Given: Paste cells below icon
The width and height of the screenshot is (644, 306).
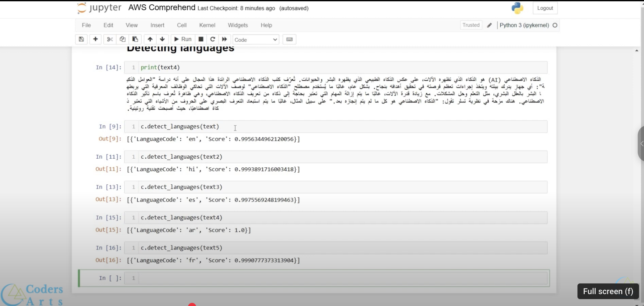Looking at the screenshot, I should (135, 39).
